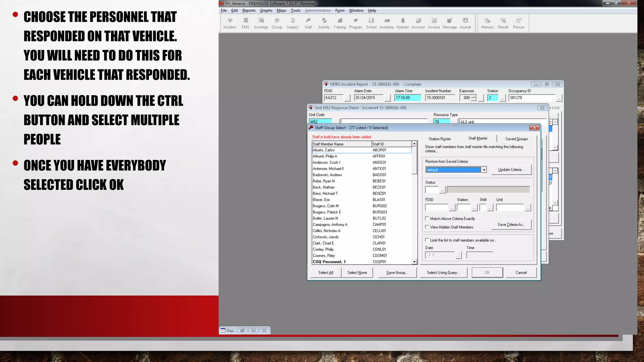
Task: Open the Status lookup ellipsis button
Action: click(x=442, y=190)
